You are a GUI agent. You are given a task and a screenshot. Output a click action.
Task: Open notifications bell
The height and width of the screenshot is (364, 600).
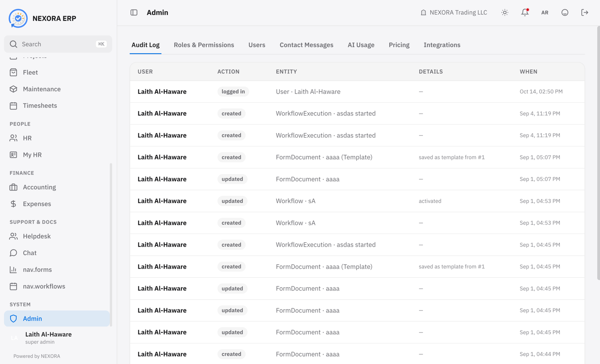tap(525, 12)
